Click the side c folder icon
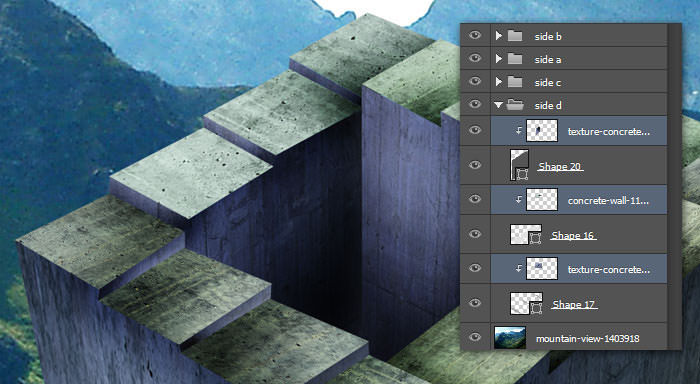This screenshot has height=384, width=700. (515, 82)
